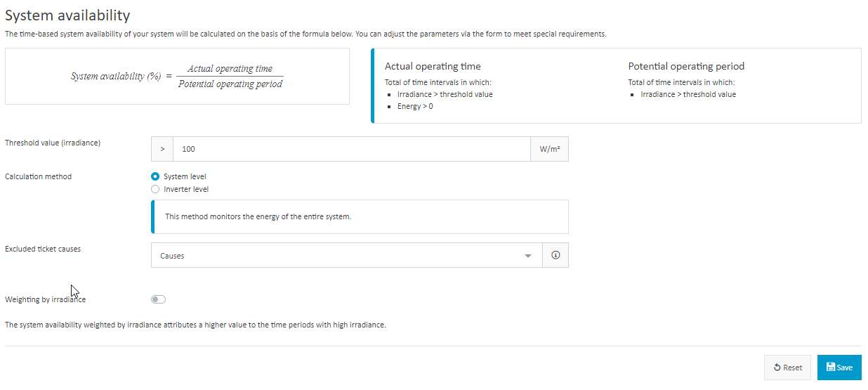Click the info icon beside Causes dropdown
The height and width of the screenshot is (390, 868).
[x=555, y=256]
